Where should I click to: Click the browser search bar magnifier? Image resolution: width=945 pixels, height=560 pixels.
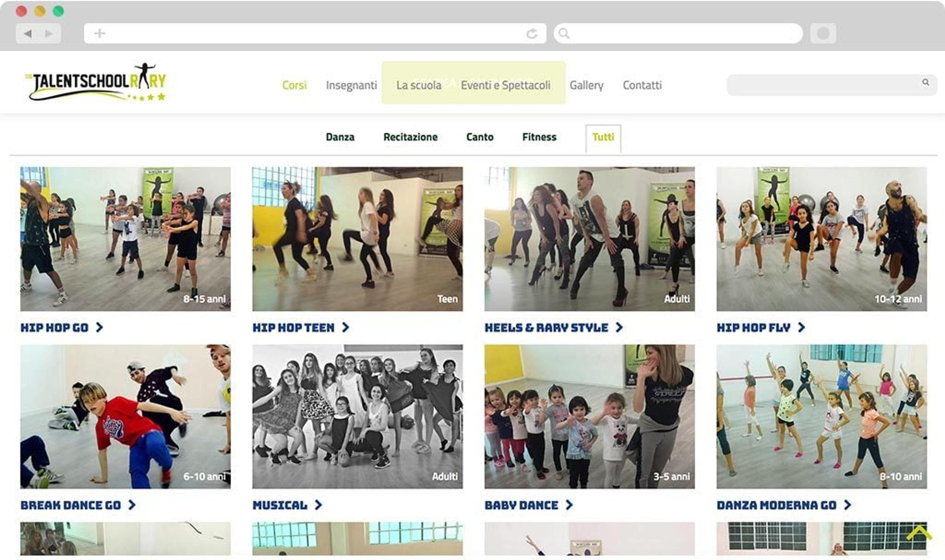click(x=564, y=33)
